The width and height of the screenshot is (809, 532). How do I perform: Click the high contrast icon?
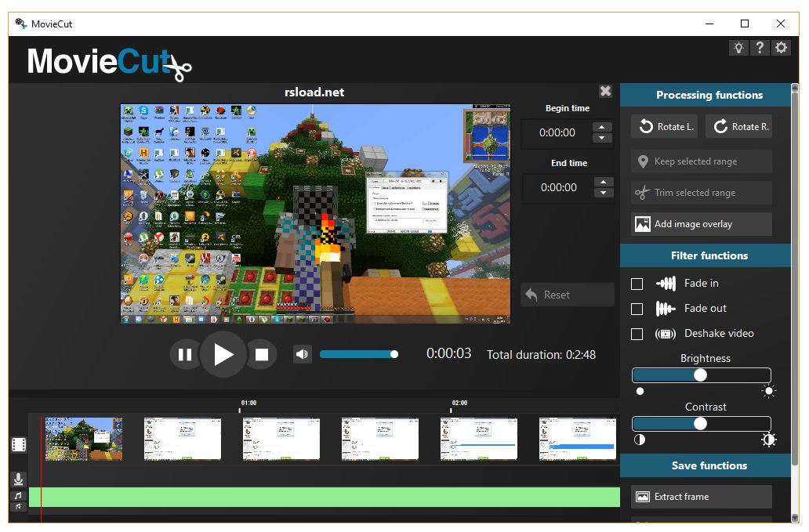[769, 440]
